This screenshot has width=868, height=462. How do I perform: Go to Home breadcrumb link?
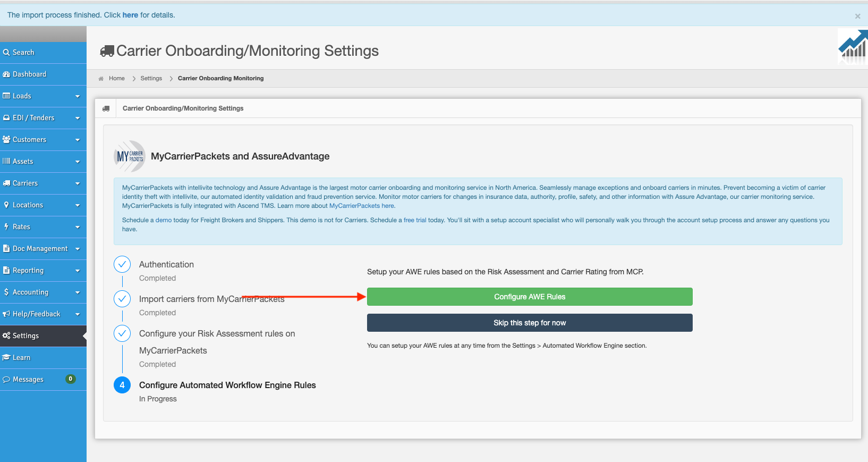click(117, 78)
